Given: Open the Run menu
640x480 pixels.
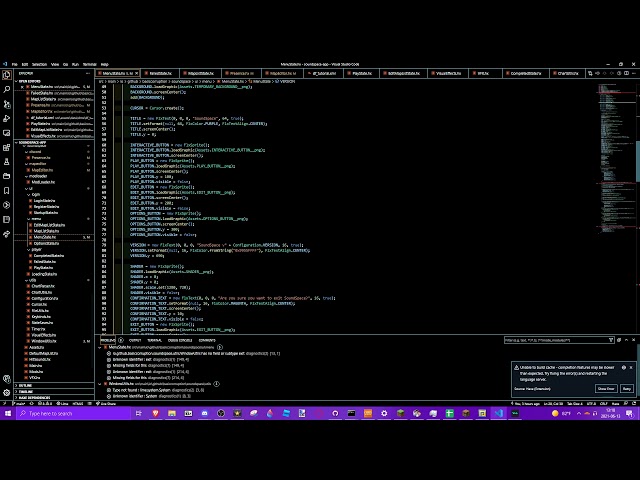Looking at the screenshot, I should [75, 64].
